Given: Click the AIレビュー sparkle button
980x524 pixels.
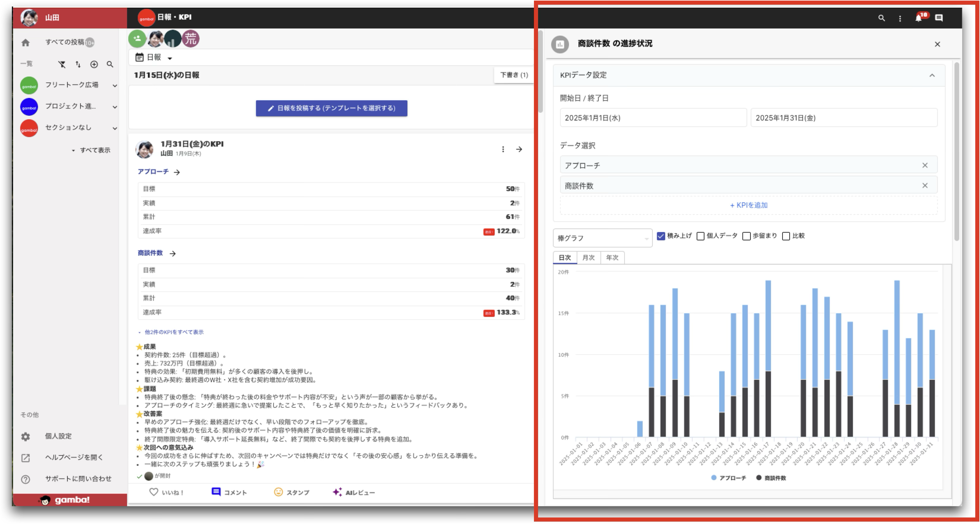Looking at the screenshot, I should tap(353, 492).
